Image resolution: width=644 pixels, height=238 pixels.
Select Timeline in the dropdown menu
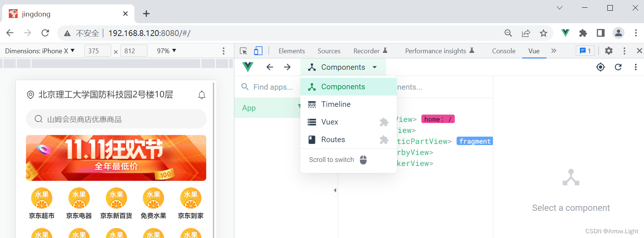tap(348, 104)
